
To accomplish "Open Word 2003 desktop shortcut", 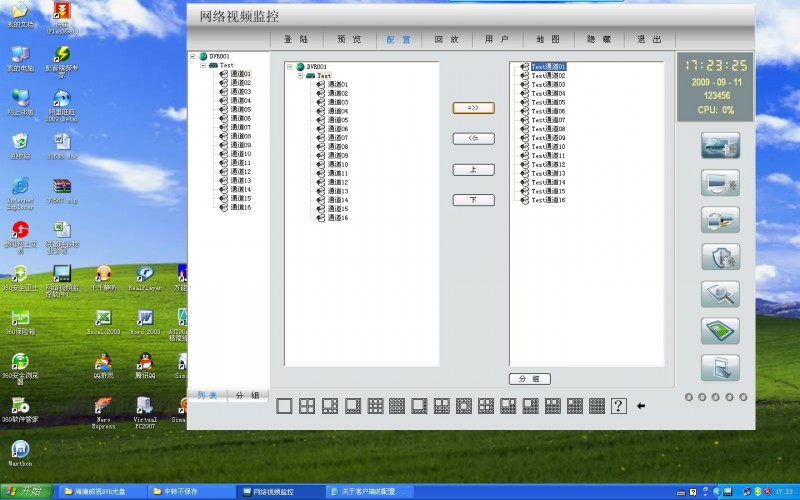I will pos(144,322).
